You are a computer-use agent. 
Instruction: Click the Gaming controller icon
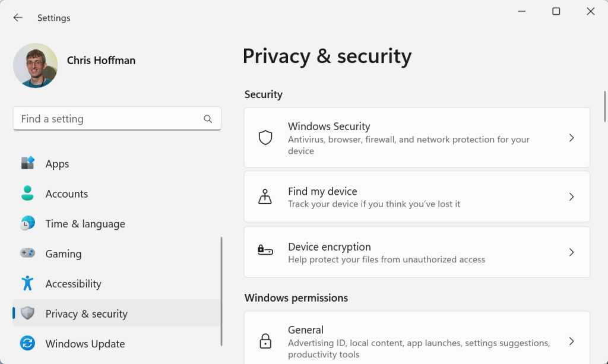pyautogui.click(x=27, y=254)
